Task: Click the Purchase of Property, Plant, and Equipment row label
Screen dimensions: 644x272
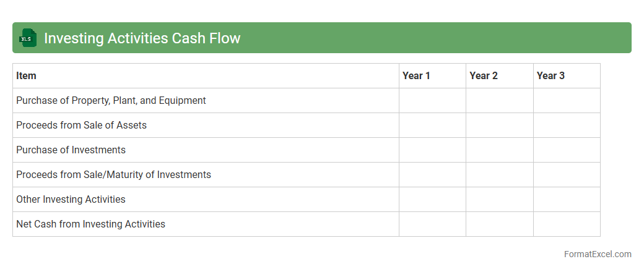Action: (111, 100)
